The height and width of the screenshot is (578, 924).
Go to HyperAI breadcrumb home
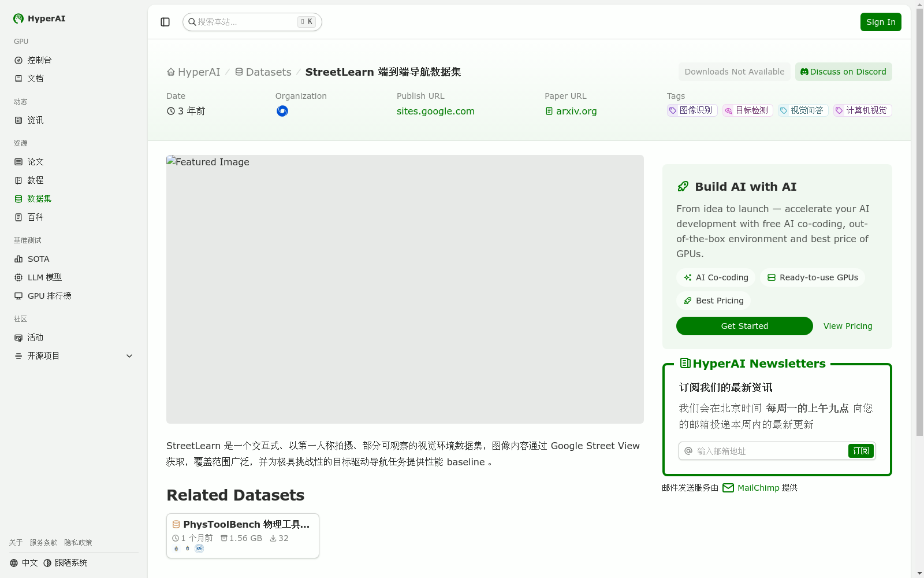[193, 72]
